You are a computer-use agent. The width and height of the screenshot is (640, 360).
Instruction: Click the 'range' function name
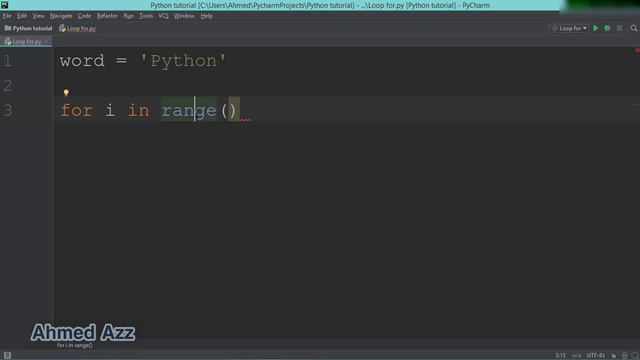(x=189, y=111)
